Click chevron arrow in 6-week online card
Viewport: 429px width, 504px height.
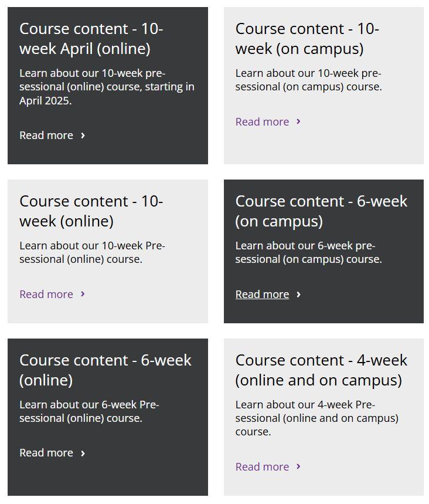pyautogui.click(x=83, y=453)
